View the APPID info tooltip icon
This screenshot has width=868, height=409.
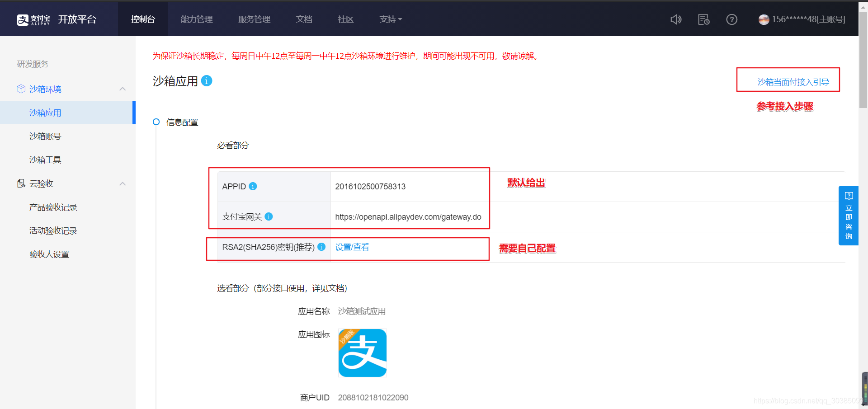253,186
